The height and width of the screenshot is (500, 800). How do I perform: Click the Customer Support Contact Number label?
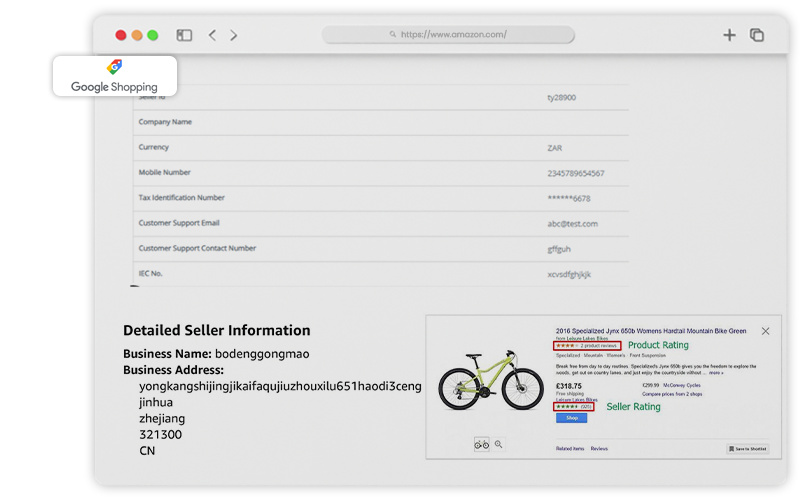tap(197, 248)
